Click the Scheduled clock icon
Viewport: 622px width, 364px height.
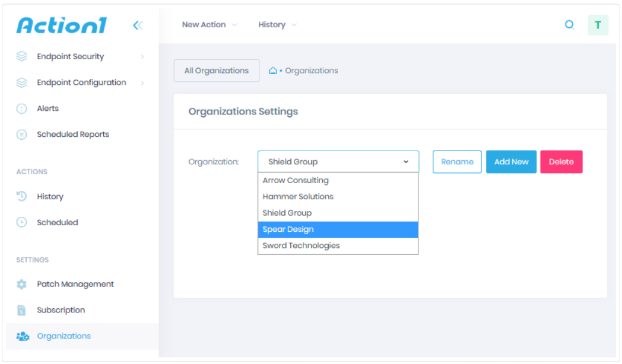pyautogui.click(x=21, y=222)
